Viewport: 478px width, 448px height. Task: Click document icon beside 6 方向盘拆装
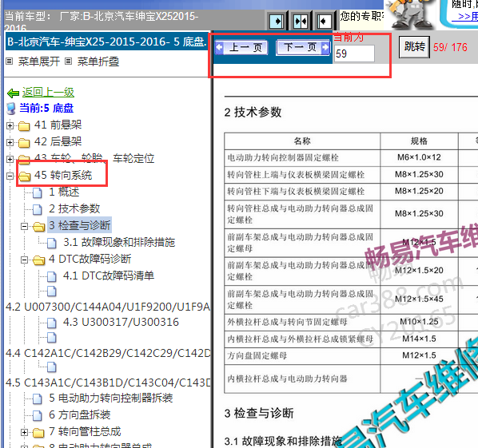coord(38,416)
